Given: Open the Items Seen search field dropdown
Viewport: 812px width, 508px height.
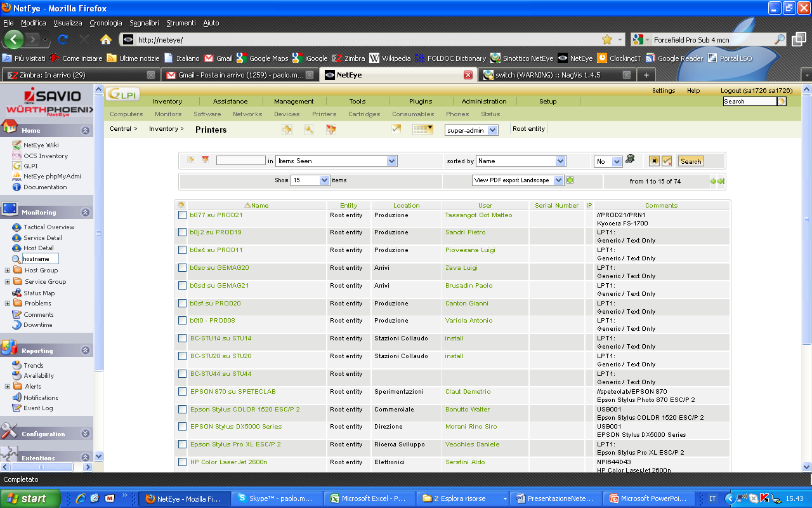Looking at the screenshot, I should (336, 161).
